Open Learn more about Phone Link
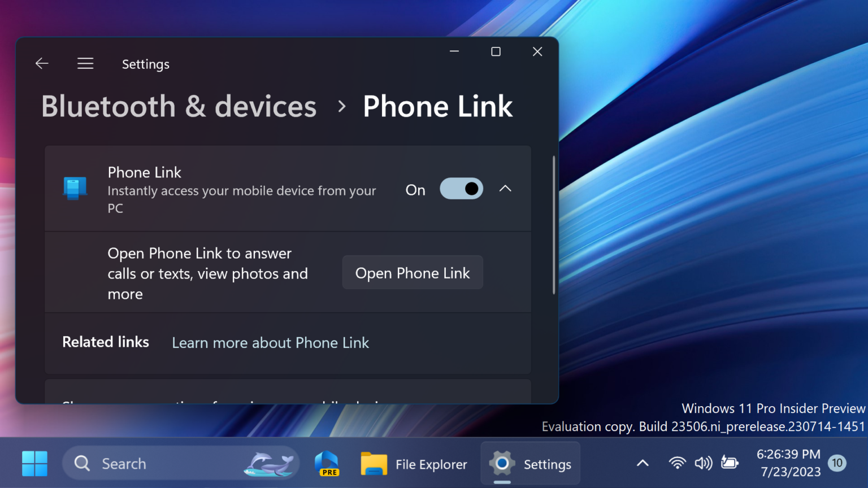Image resolution: width=868 pixels, height=488 pixels. (270, 343)
